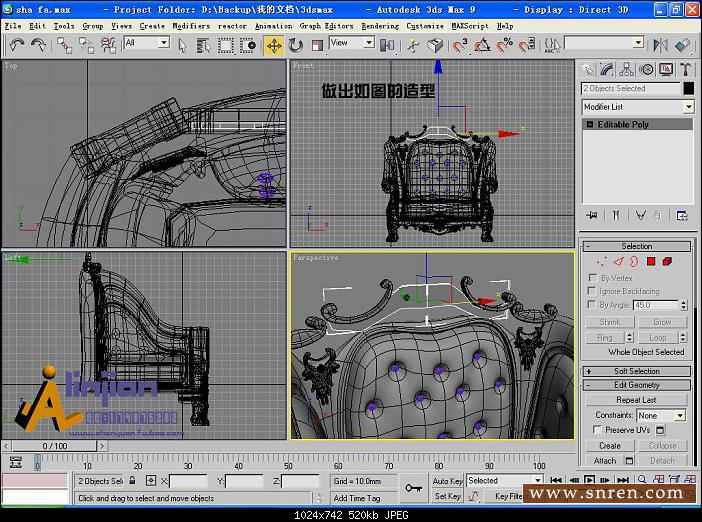
Task: Toggle the Auto Key button
Action: coord(447,481)
